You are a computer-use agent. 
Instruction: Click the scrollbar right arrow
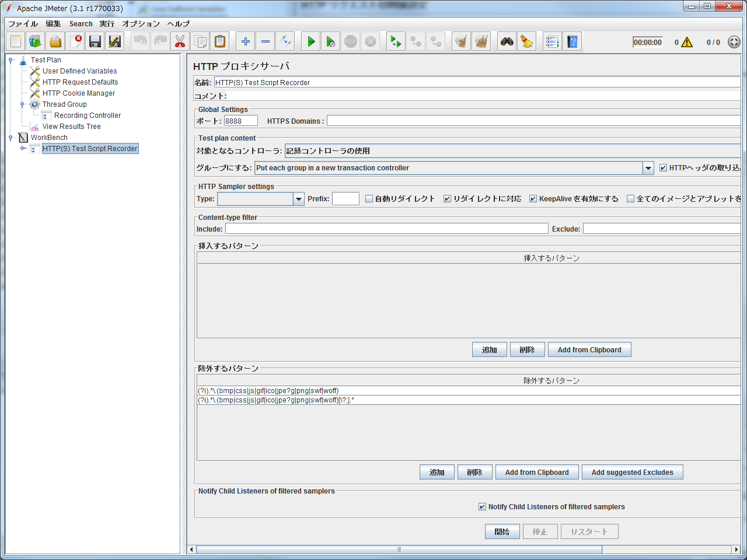(x=736, y=549)
